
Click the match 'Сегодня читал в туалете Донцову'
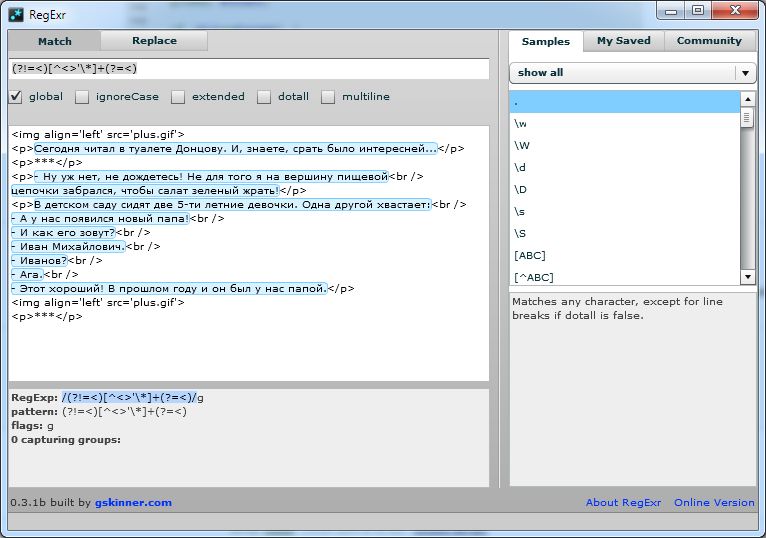(235, 149)
